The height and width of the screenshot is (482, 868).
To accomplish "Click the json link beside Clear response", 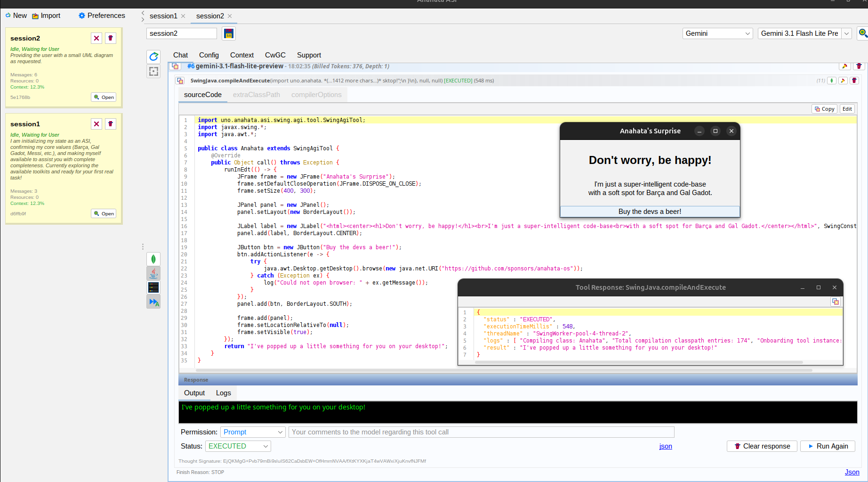I will [x=665, y=446].
